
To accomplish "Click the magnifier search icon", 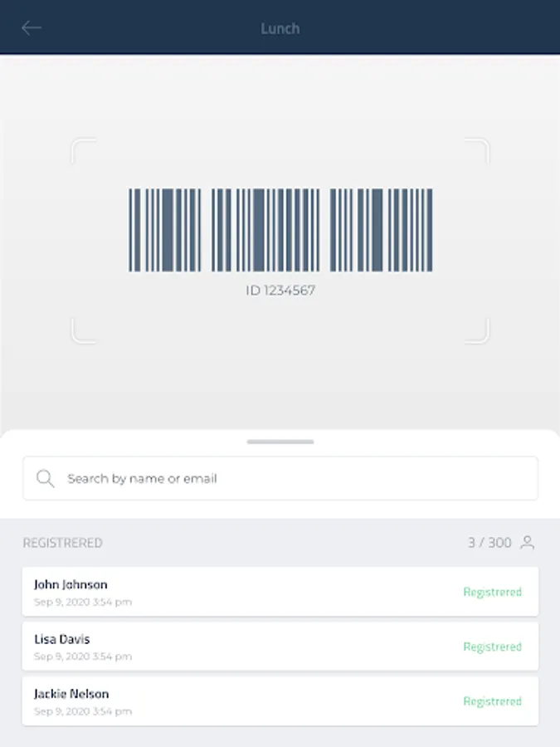I will (46, 478).
